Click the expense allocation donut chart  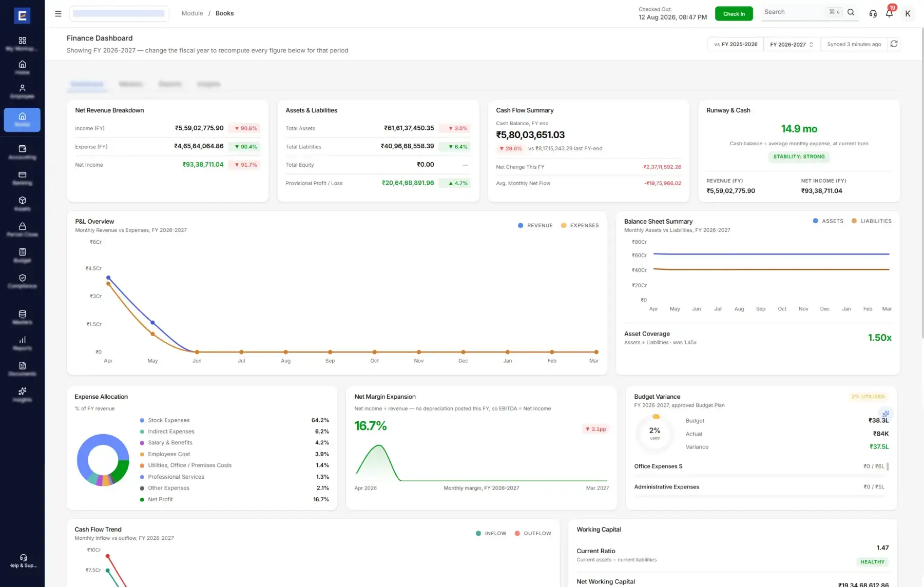103,460
